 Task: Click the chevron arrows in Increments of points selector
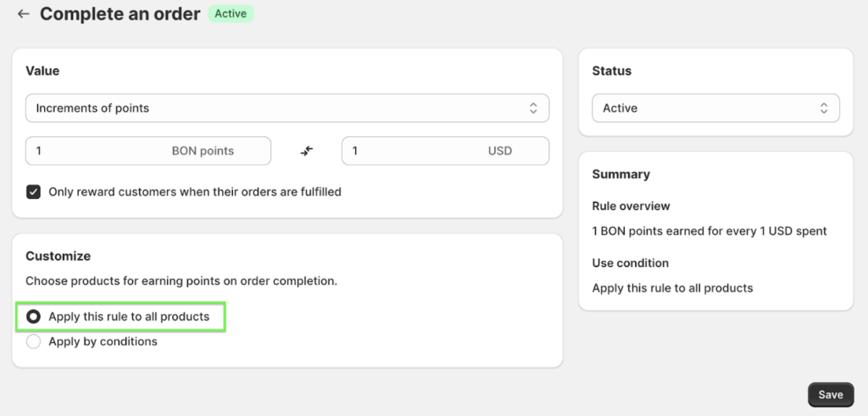(x=533, y=108)
